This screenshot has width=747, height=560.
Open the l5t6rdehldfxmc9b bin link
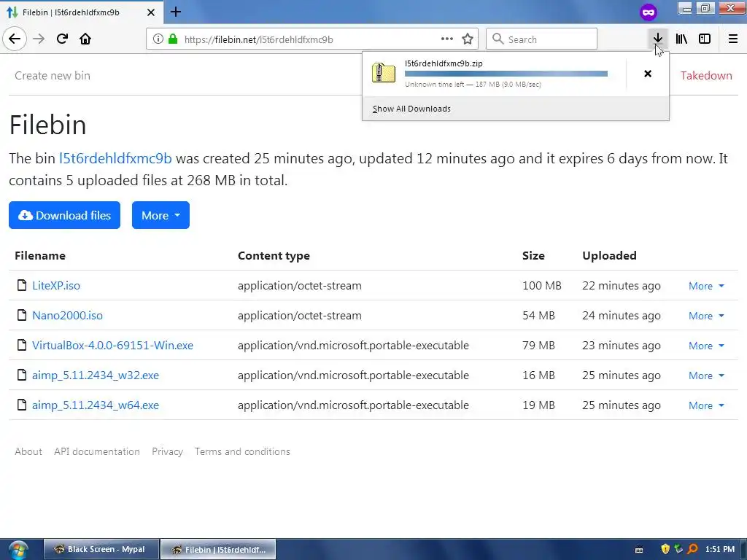pos(115,158)
